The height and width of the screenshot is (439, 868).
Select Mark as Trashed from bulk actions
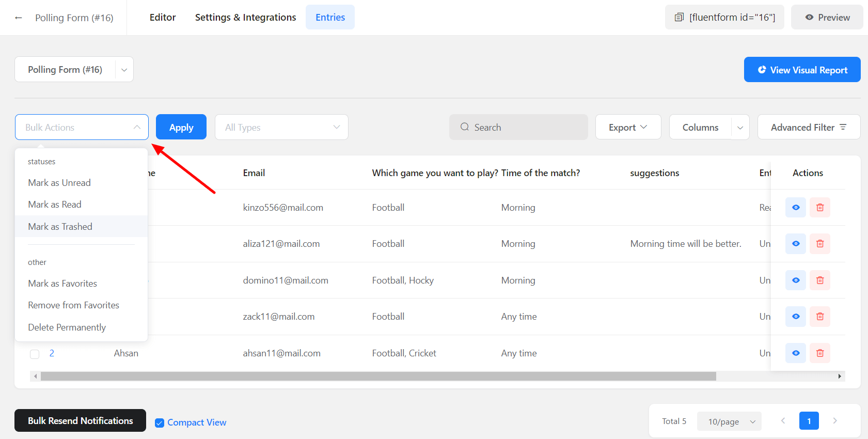tap(60, 227)
